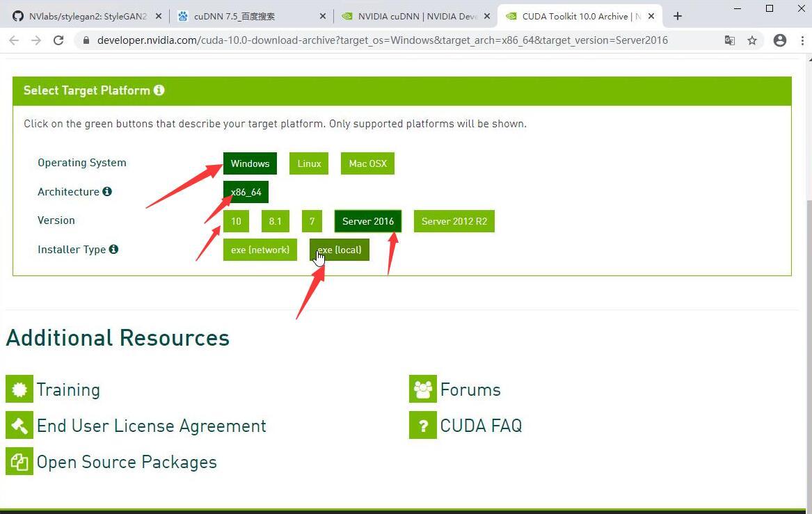
Task: Click the Training gear icon
Action: point(19,389)
